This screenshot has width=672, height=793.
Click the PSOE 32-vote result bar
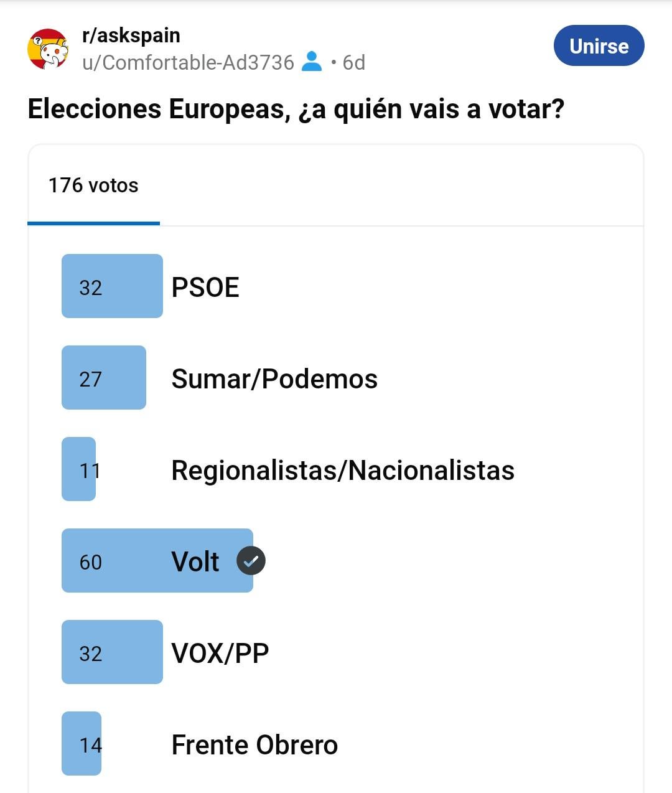click(112, 286)
